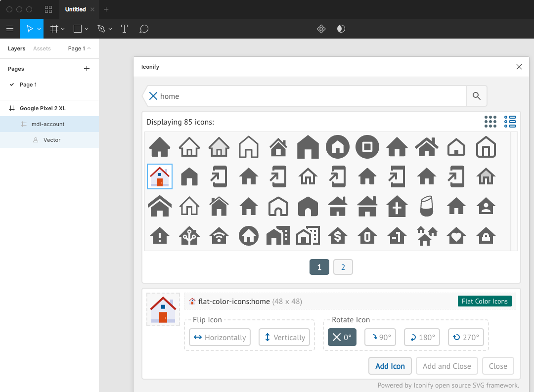This screenshot has height=392, width=534.
Task: Select the Comment tool
Action: pyautogui.click(x=144, y=29)
